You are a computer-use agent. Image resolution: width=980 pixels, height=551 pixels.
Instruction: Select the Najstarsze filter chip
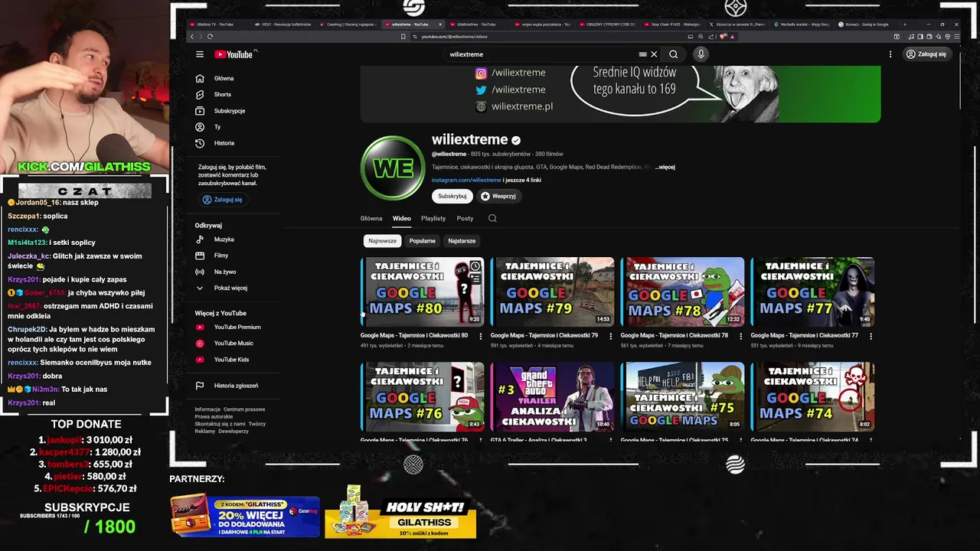(x=462, y=241)
